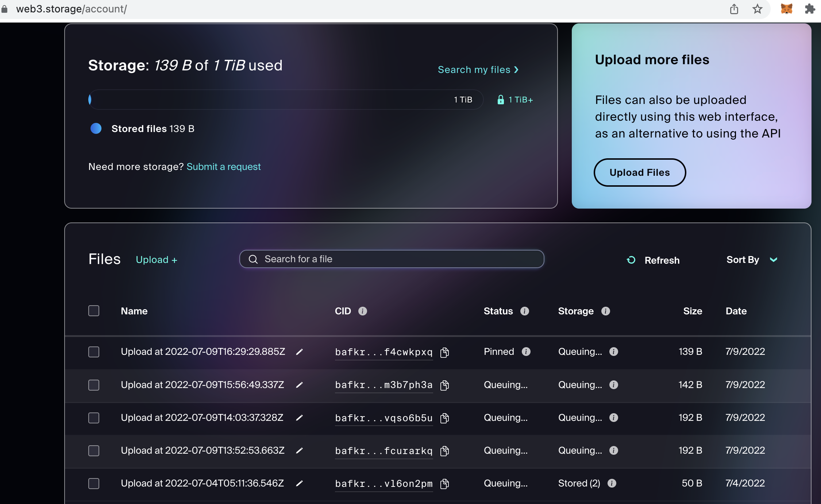This screenshot has height=504, width=821.
Task: Click info icon next to CID header
Action: pyautogui.click(x=362, y=311)
